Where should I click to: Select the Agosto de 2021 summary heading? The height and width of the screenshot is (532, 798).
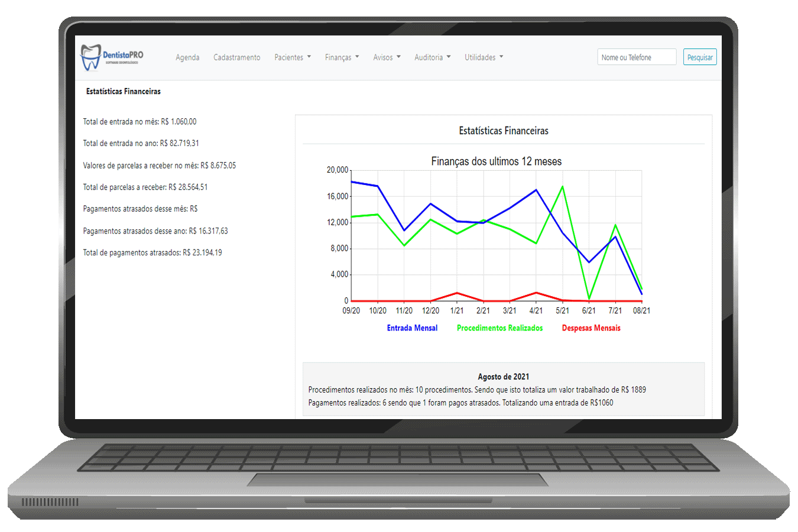[503, 377]
